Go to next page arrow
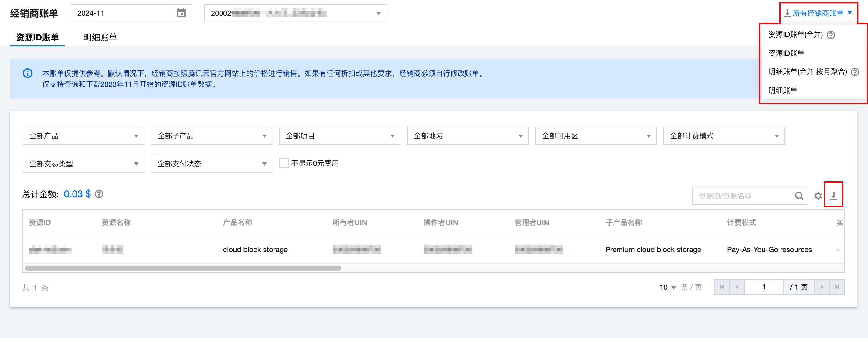Viewport: 868px width, 338px height. [x=822, y=287]
